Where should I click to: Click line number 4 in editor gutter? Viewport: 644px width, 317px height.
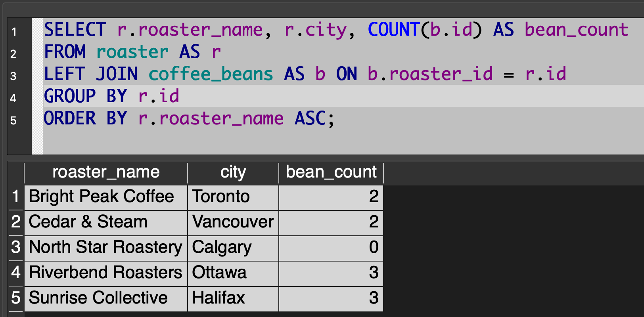click(x=14, y=98)
